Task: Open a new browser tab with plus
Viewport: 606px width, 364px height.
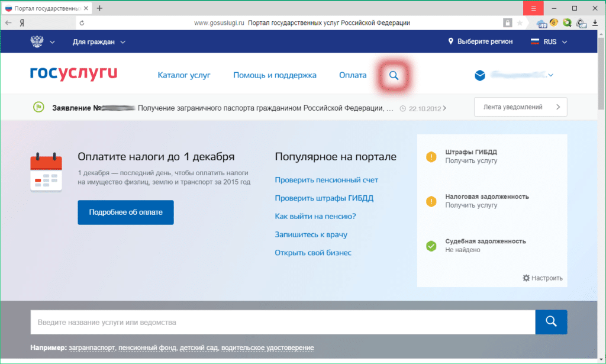Action: (x=99, y=8)
